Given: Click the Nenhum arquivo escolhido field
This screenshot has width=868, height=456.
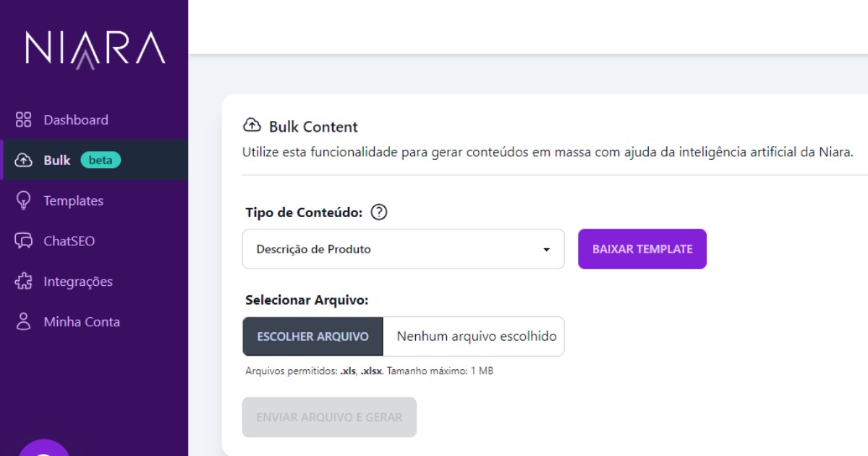Looking at the screenshot, I should 475,336.
